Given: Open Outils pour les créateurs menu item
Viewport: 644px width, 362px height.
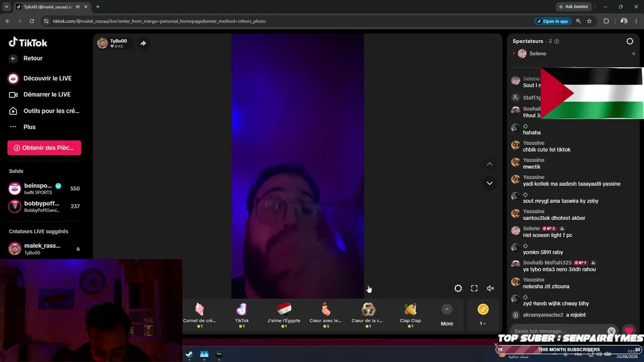Looking at the screenshot, I should [x=44, y=111].
